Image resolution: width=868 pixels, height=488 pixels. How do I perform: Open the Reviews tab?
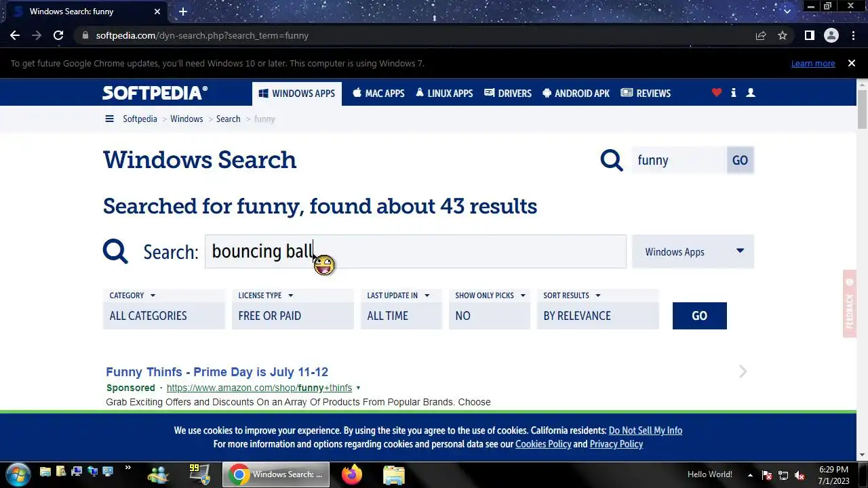[x=646, y=93]
